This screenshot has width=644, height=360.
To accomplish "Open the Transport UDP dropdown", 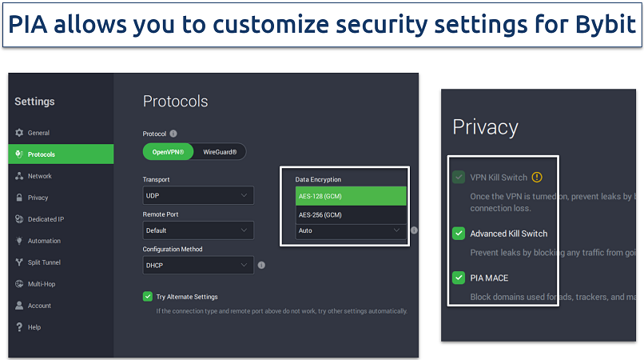I will pos(197,195).
